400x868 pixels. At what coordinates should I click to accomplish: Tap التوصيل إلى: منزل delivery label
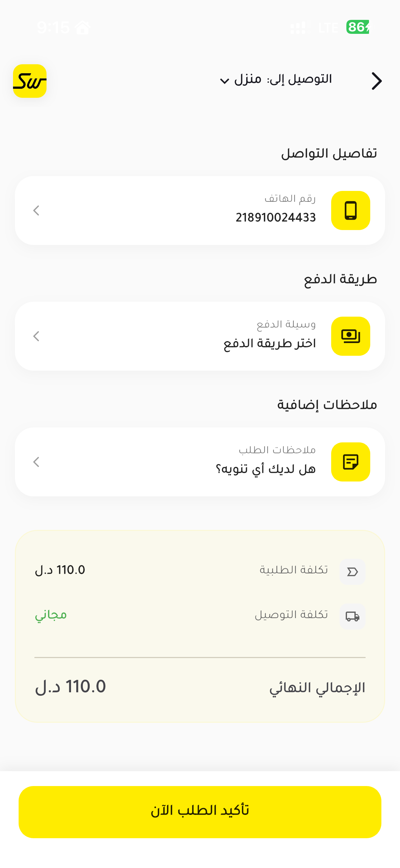pyautogui.click(x=283, y=79)
